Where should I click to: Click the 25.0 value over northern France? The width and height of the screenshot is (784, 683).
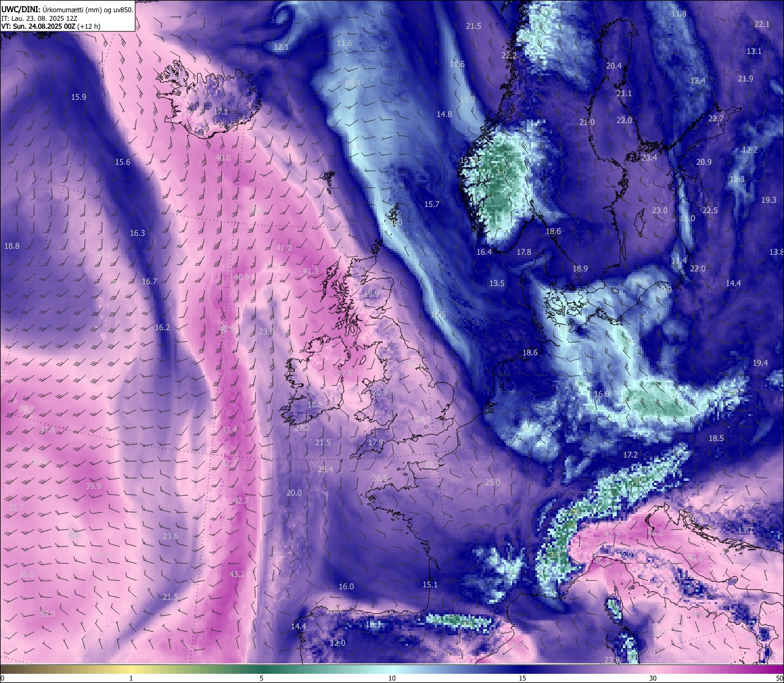(x=492, y=482)
